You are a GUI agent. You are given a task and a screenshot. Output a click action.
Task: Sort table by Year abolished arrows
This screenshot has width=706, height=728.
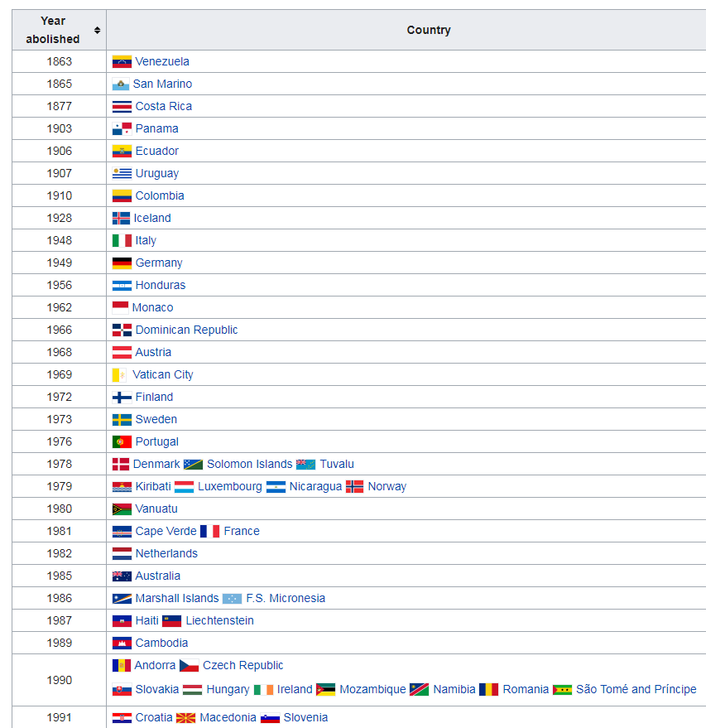pyautogui.click(x=97, y=30)
